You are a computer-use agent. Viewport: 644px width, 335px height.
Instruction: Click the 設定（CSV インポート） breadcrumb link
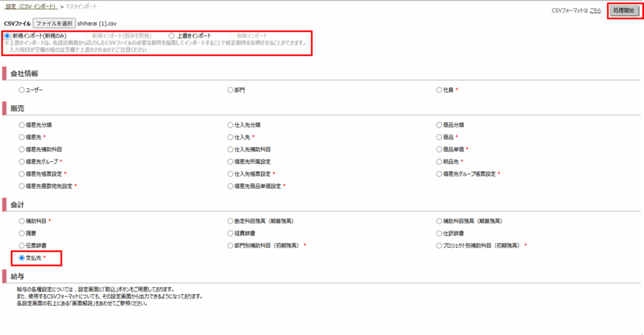[30, 6]
